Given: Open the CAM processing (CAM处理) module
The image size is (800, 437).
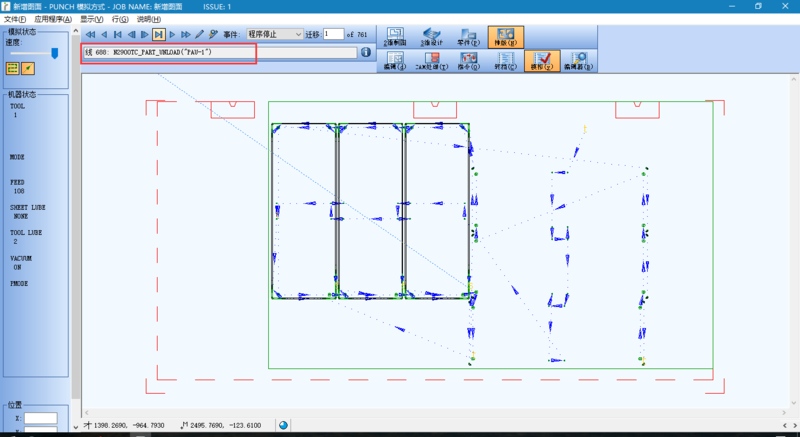Looking at the screenshot, I should tap(431, 61).
